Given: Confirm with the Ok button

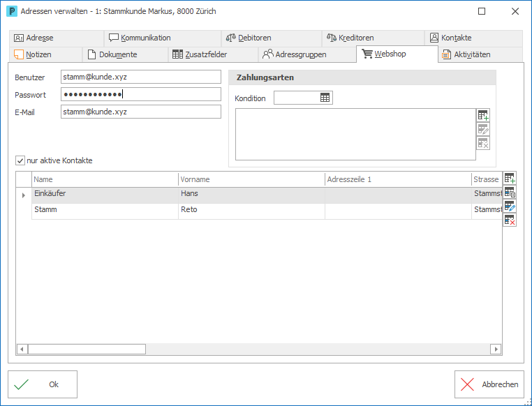Looking at the screenshot, I should tap(43, 384).
